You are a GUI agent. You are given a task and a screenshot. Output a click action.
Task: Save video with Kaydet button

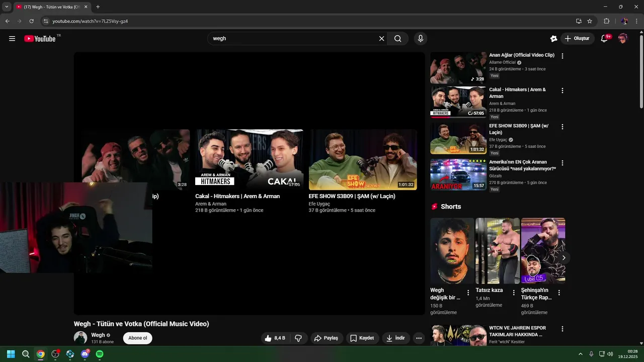362,338
